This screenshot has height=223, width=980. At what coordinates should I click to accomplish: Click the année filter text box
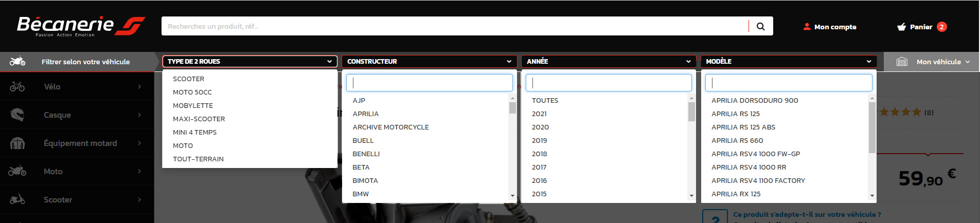pos(609,83)
